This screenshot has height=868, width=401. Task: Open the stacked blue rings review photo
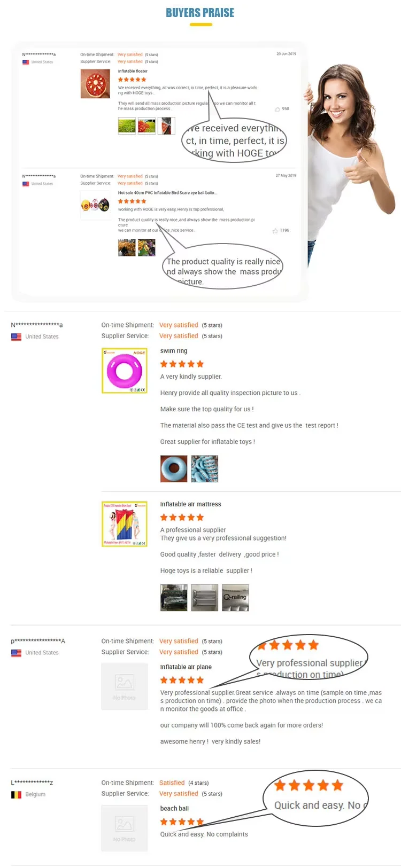(205, 469)
